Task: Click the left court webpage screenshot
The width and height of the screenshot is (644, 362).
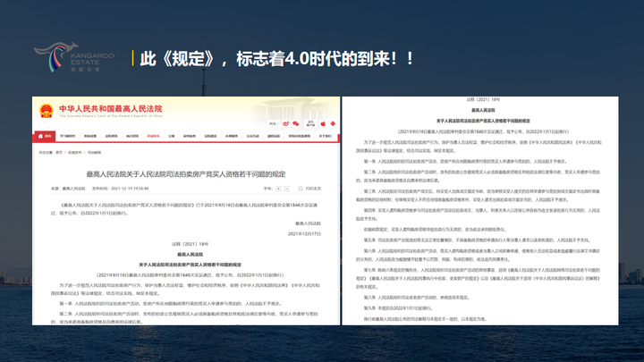Action: tap(186, 211)
